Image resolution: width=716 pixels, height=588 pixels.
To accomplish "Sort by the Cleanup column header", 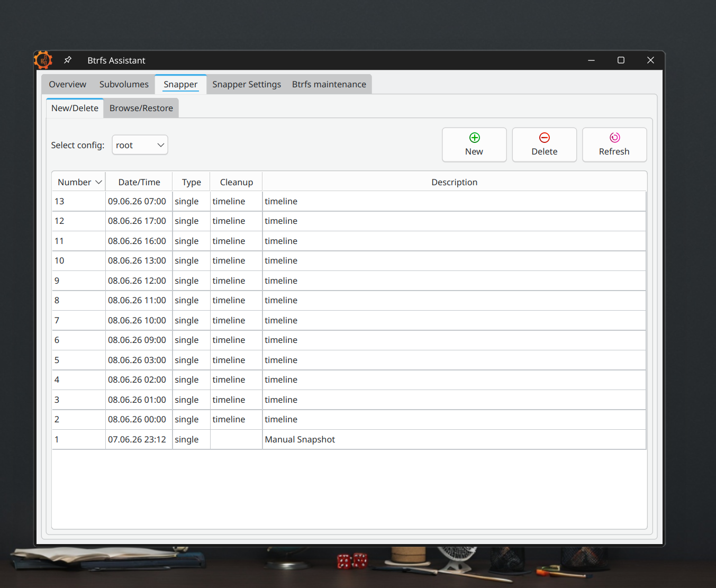I will (x=237, y=182).
